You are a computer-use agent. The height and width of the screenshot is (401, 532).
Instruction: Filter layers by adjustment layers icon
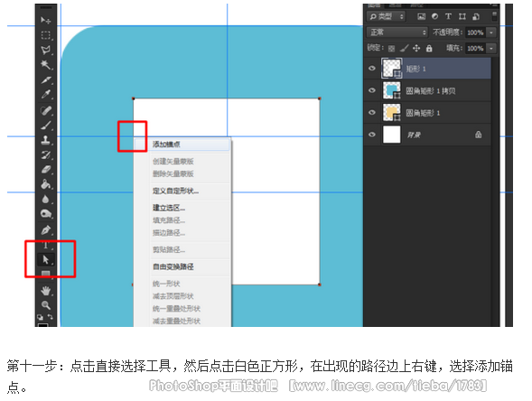[x=435, y=16]
